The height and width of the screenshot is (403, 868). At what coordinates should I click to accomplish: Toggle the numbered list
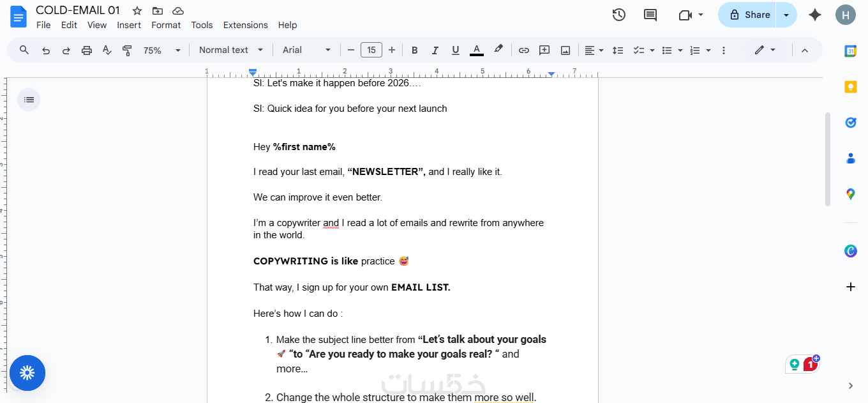(695, 50)
